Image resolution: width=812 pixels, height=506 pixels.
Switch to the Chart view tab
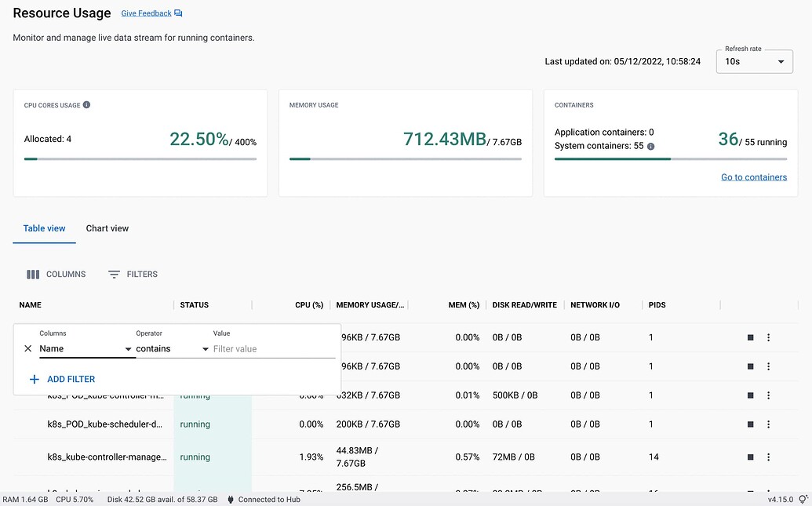tap(107, 228)
